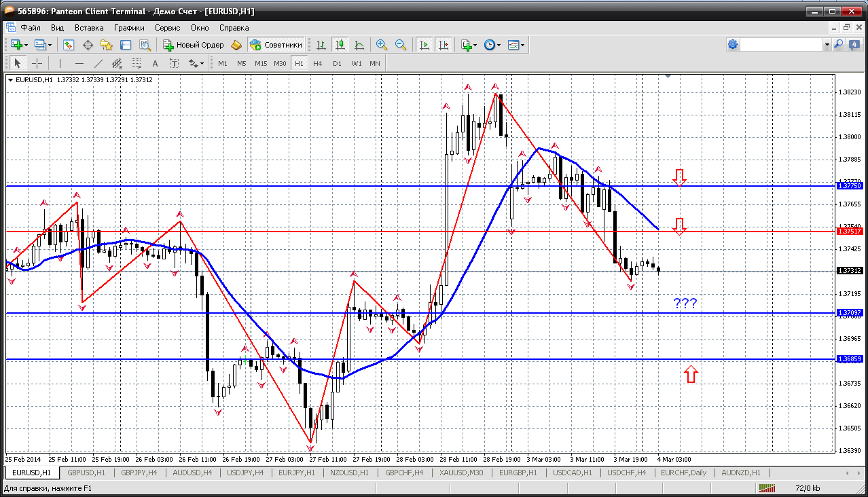The image size is (868, 497).
Task: Expand the search box dropdown arrow
Action: click(x=827, y=44)
